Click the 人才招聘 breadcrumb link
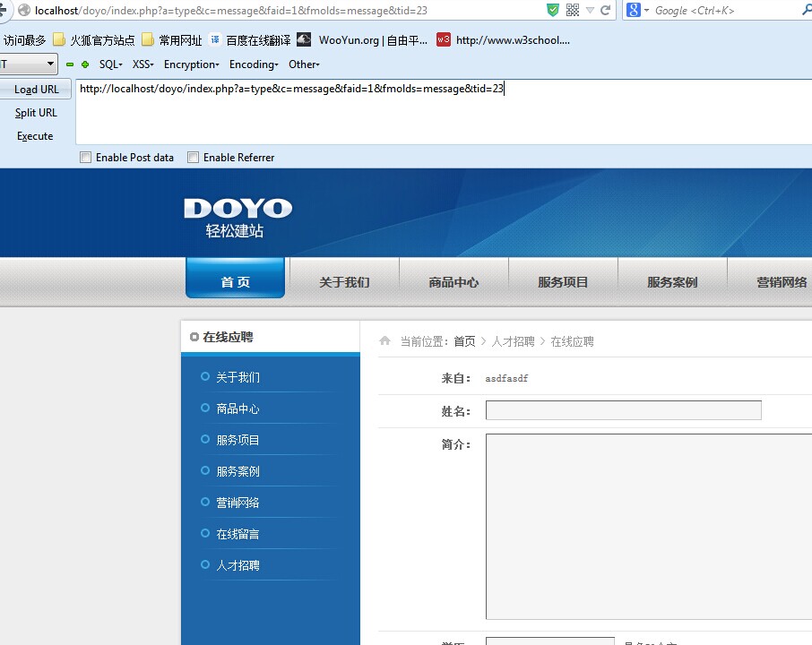 [x=513, y=341]
